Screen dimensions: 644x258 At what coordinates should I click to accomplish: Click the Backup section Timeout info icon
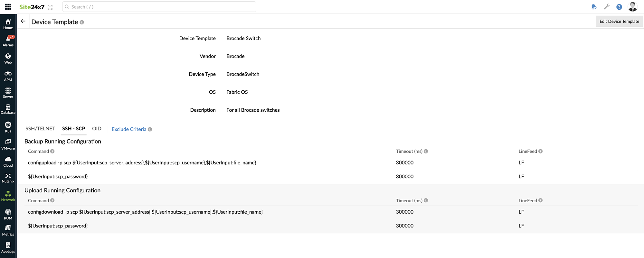coord(426,151)
